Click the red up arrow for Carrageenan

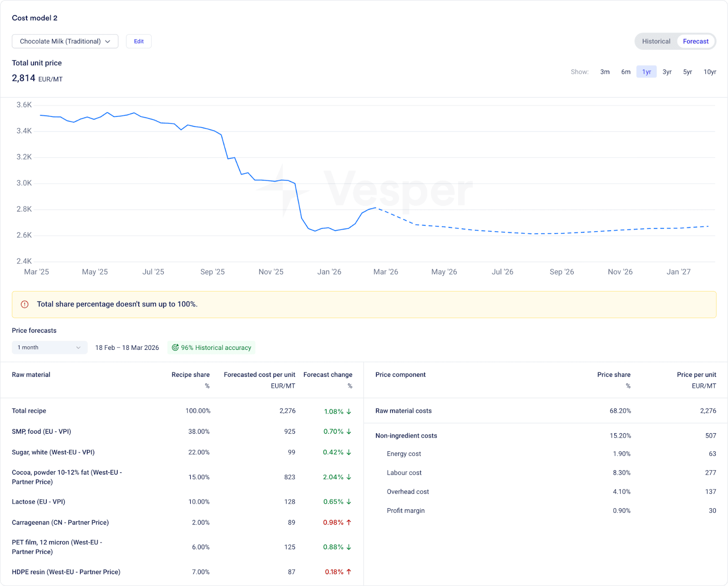pyautogui.click(x=349, y=522)
